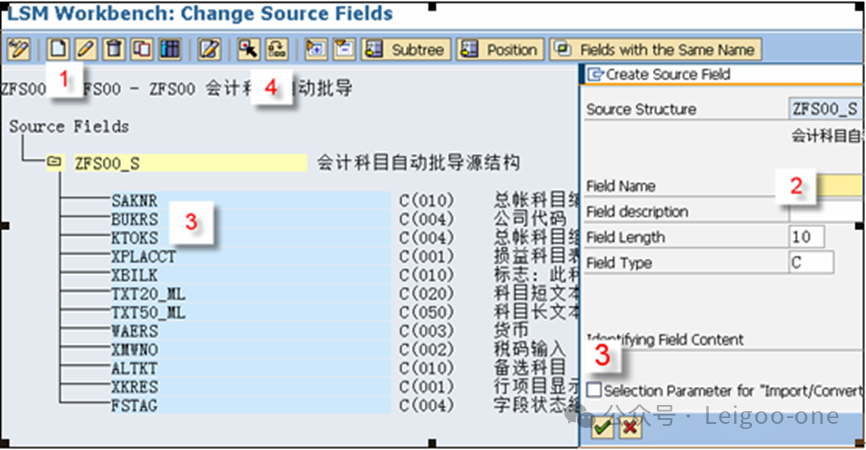Image resolution: width=866 pixels, height=450 pixels.
Task: Click the Position button
Action: coord(500,49)
